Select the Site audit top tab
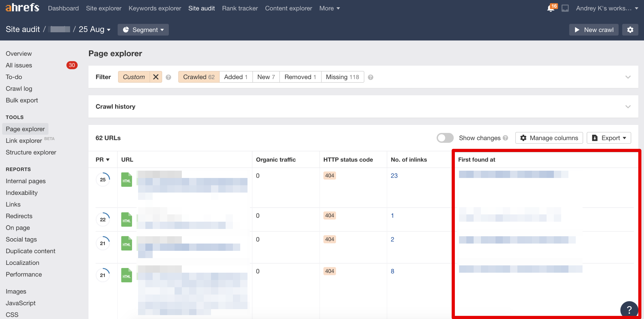Image resolution: width=644 pixels, height=319 pixels. click(x=202, y=8)
